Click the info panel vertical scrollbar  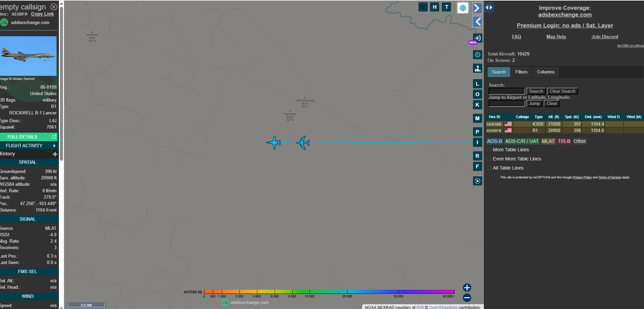pos(61,84)
